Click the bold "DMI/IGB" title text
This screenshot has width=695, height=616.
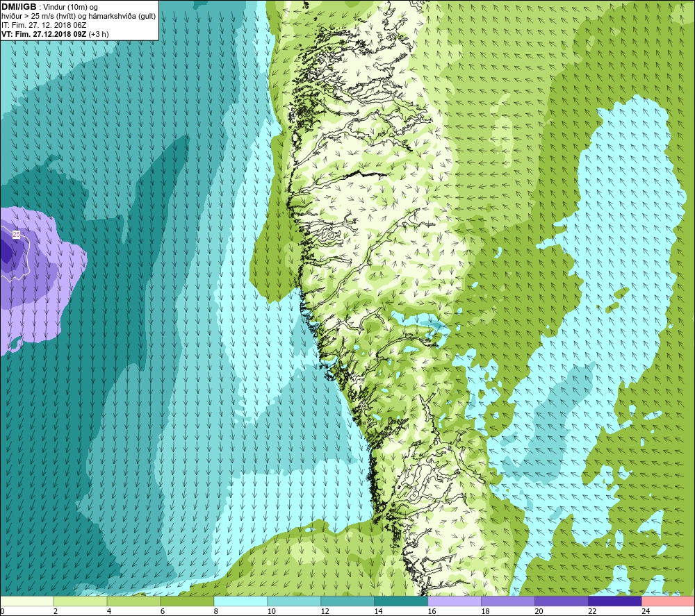tap(19, 7)
